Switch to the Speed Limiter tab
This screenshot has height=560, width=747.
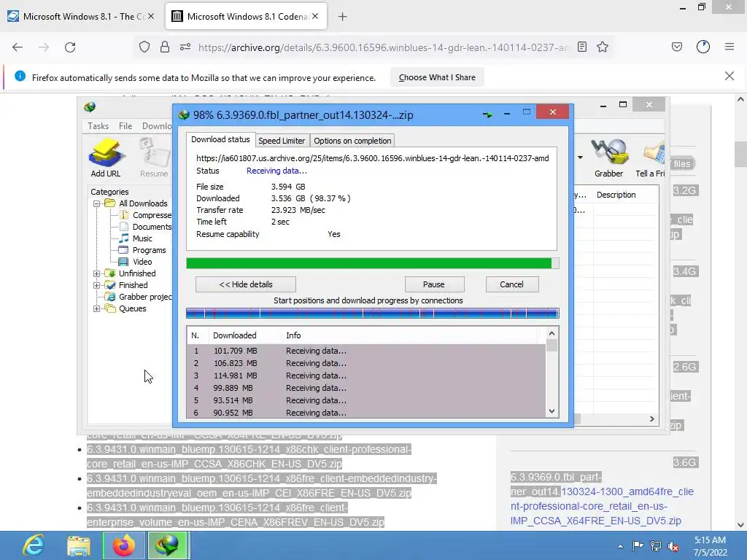(x=282, y=141)
